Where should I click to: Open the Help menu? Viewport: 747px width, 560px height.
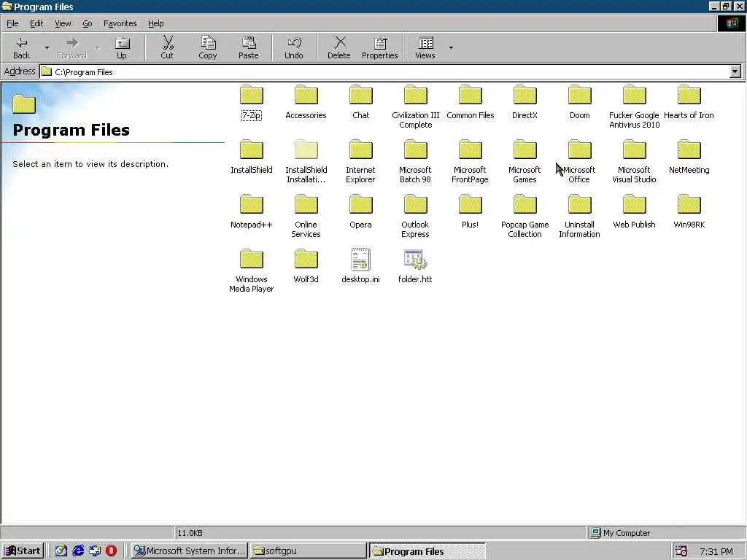[x=155, y=23]
